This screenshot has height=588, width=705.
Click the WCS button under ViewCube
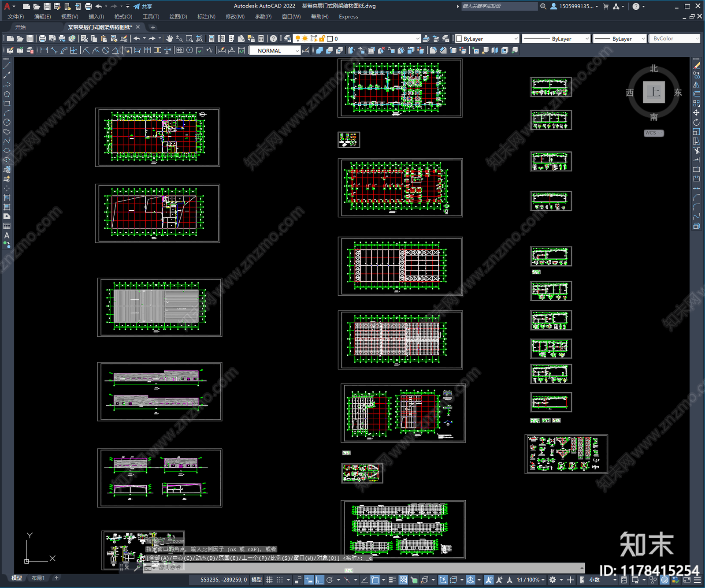point(653,133)
